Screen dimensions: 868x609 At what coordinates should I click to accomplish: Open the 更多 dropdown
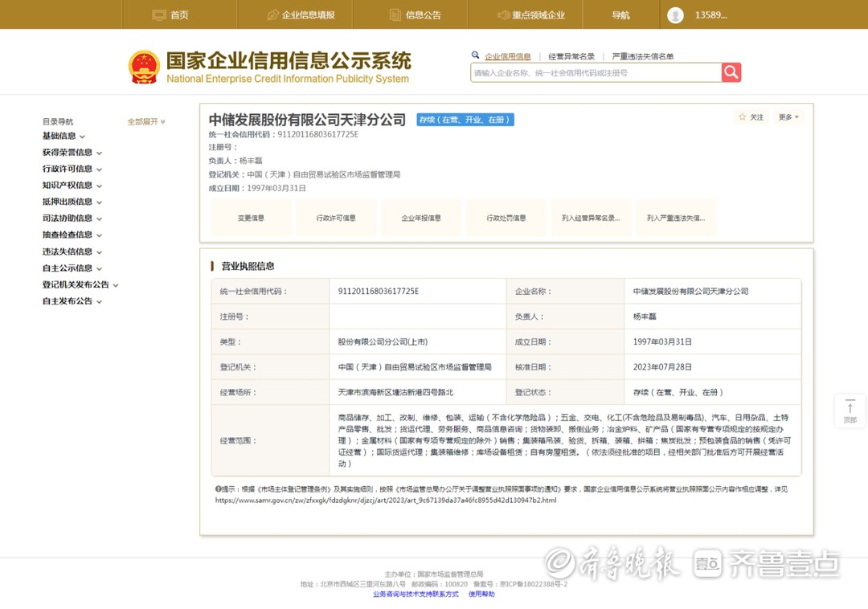pyautogui.click(x=788, y=117)
